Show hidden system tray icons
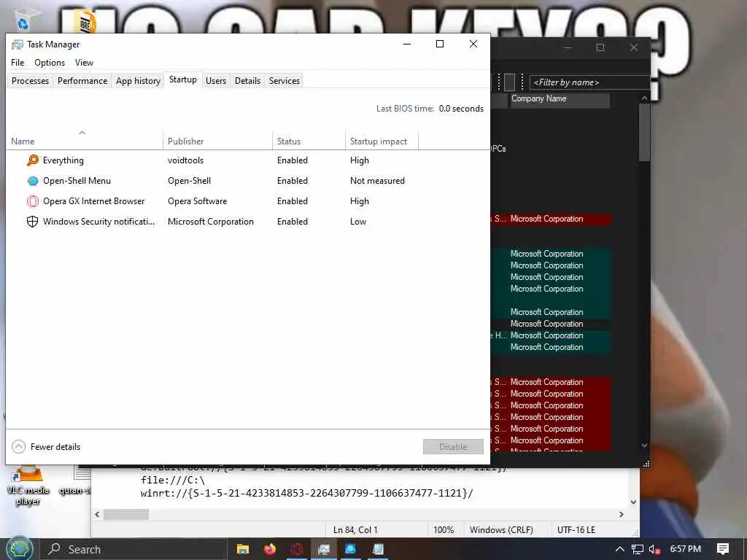This screenshot has width=747, height=560. click(619, 549)
